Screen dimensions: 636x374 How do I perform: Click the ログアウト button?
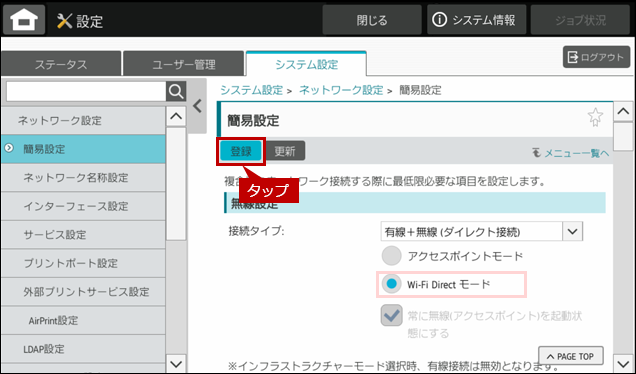(596, 57)
